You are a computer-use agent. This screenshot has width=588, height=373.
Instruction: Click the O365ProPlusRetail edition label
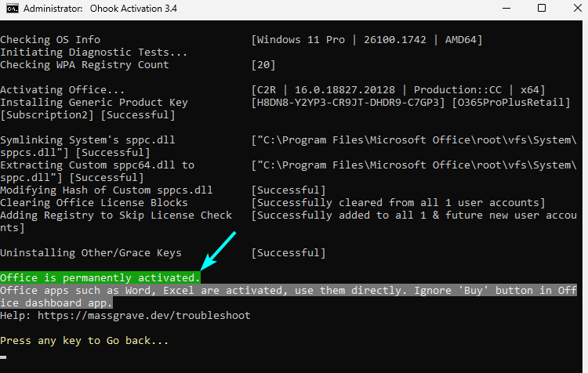coord(510,103)
